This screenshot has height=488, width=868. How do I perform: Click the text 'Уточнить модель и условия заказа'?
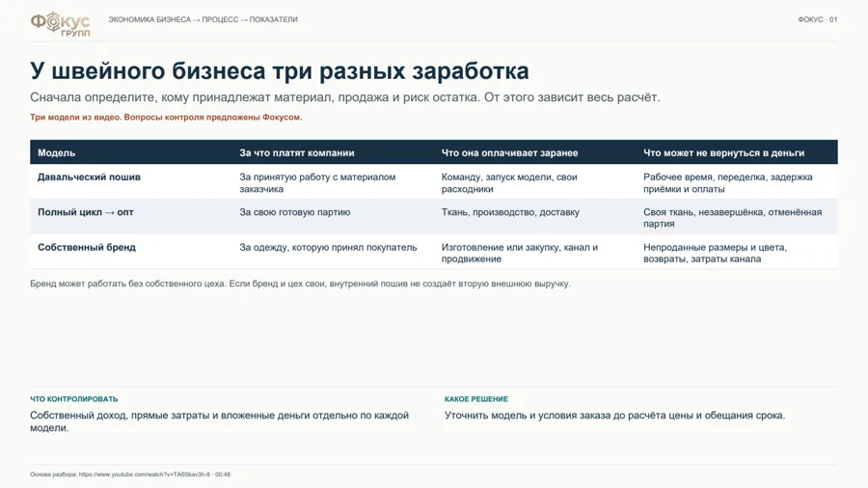[614, 416]
